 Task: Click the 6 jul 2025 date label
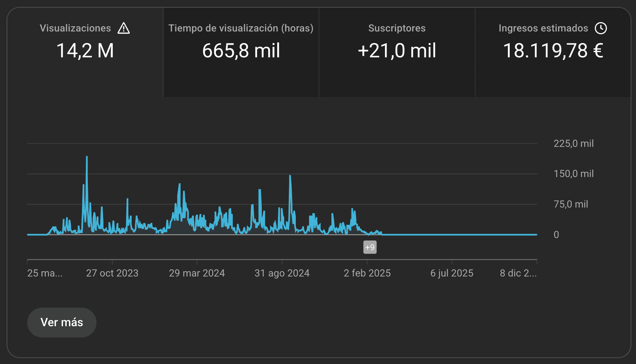click(x=452, y=273)
